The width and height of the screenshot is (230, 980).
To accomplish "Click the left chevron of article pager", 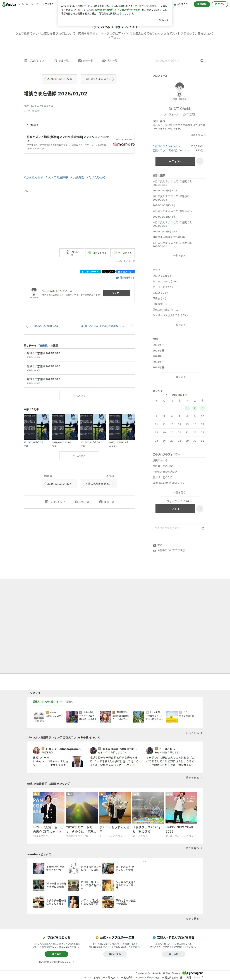I will tap(27, 326).
